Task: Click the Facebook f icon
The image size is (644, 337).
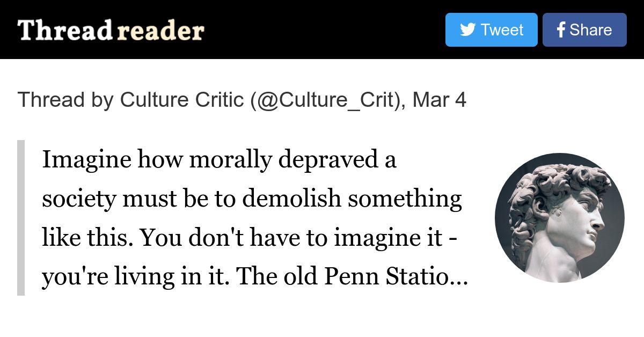Action: [561, 30]
